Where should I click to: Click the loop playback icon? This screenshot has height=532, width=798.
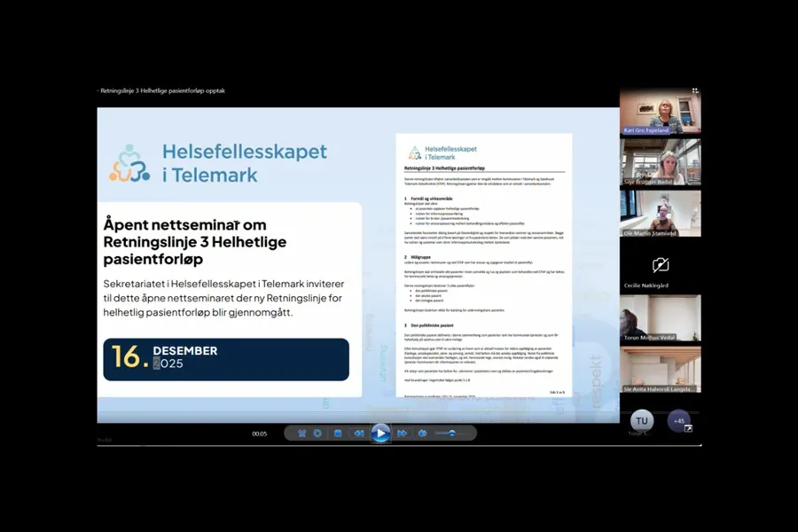tap(317, 434)
